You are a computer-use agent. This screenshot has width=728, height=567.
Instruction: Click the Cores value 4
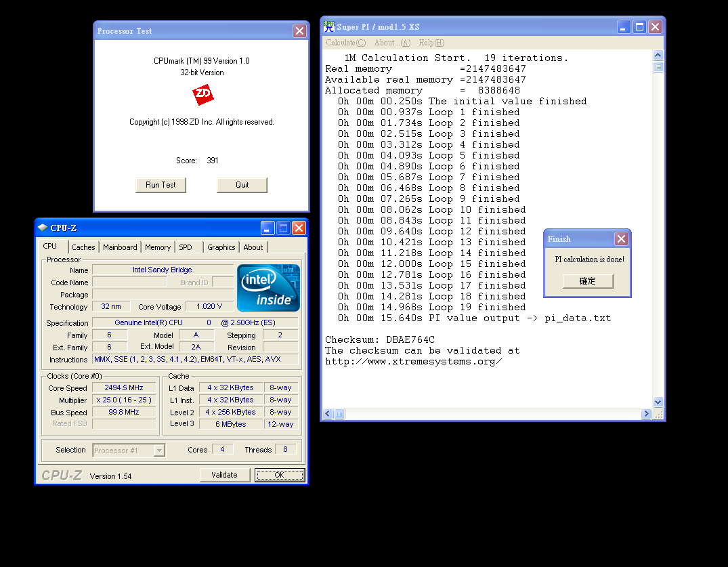222,450
